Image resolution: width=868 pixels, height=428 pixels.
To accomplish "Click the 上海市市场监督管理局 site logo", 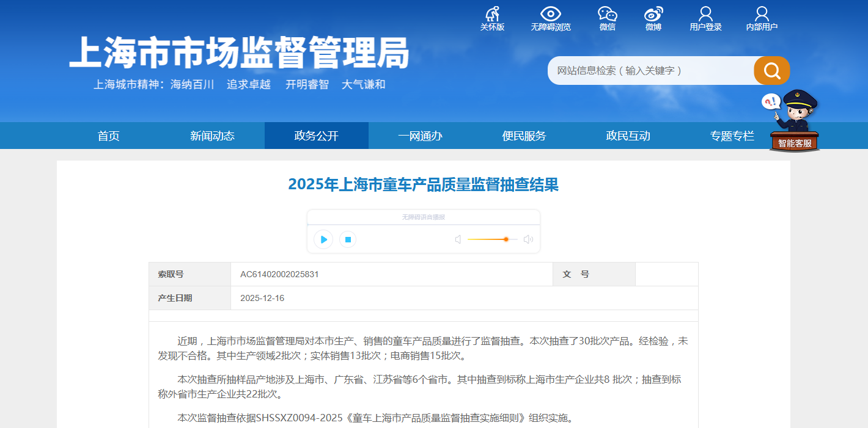I will coord(239,53).
